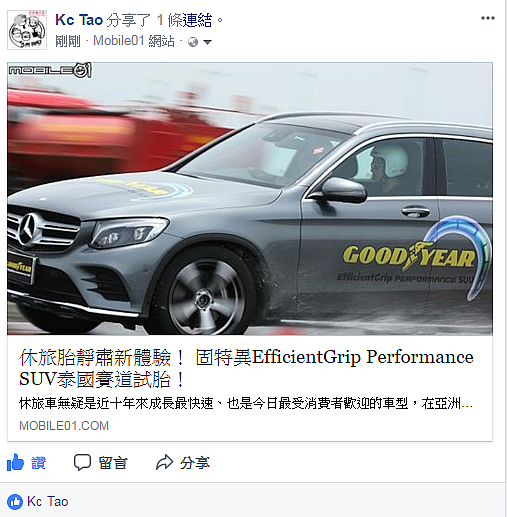Open the Mobile01 網站 source link
Image resolution: width=507 pixels, height=517 pixels.
pyautogui.click(x=134, y=41)
